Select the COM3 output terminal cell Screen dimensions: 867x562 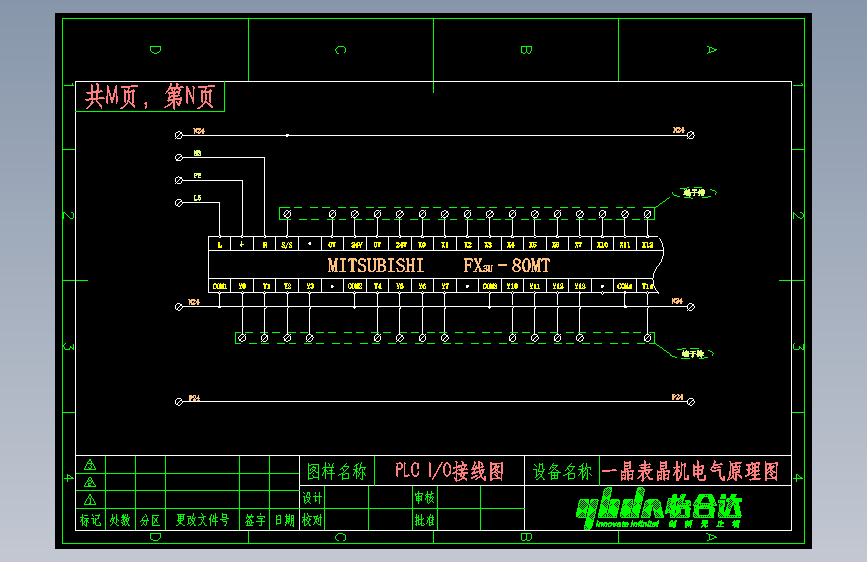[x=490, y=286]
